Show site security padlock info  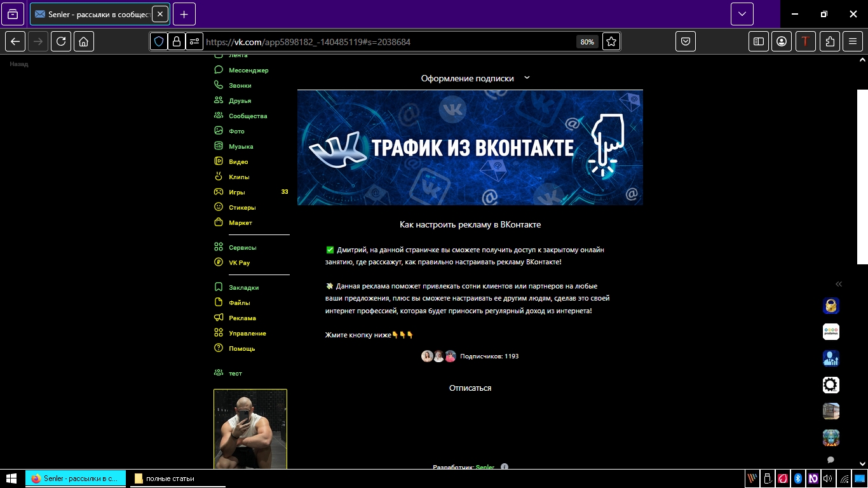[x=177, y=41]
